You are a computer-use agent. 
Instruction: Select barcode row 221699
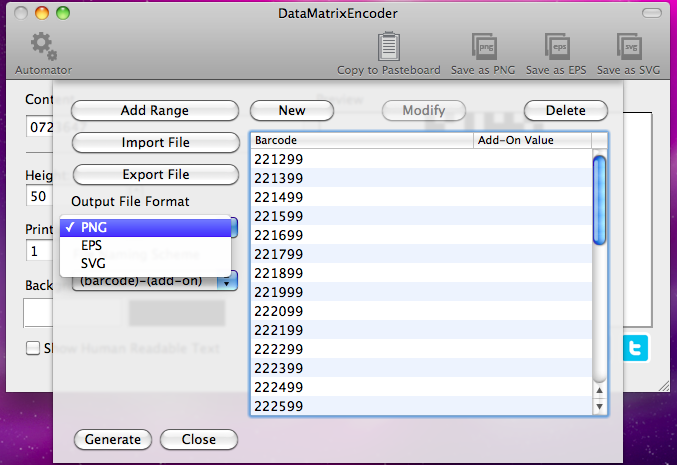coord(421,235)
